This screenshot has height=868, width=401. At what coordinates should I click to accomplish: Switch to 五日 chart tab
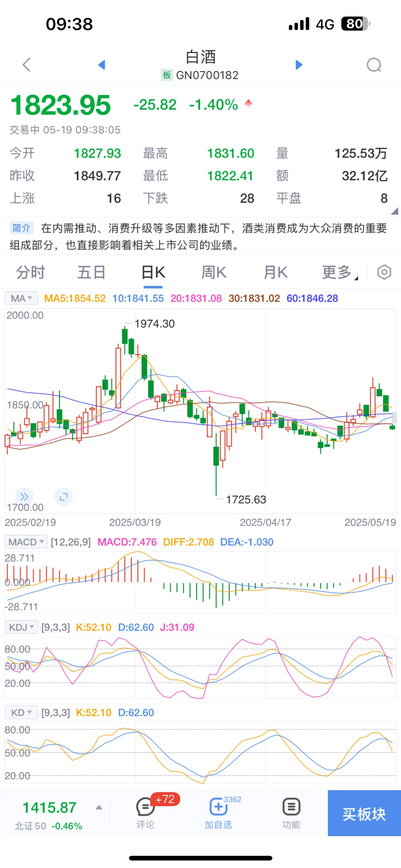(91, 272)
